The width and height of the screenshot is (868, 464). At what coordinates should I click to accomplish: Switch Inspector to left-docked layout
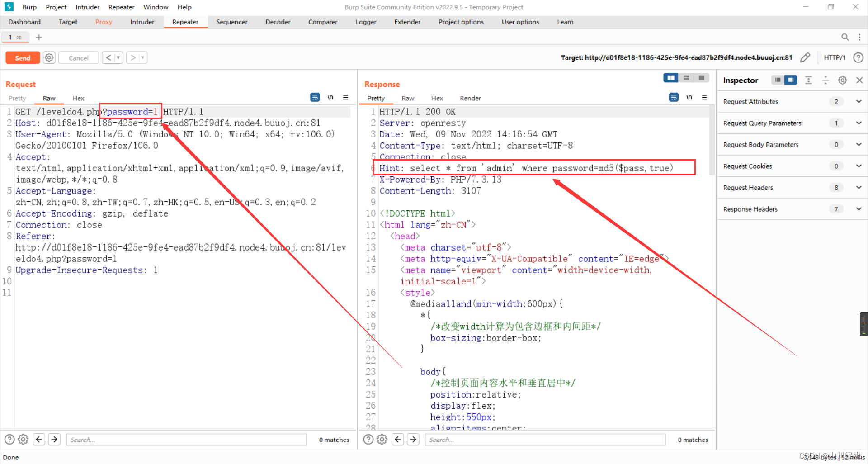[778, 80]
